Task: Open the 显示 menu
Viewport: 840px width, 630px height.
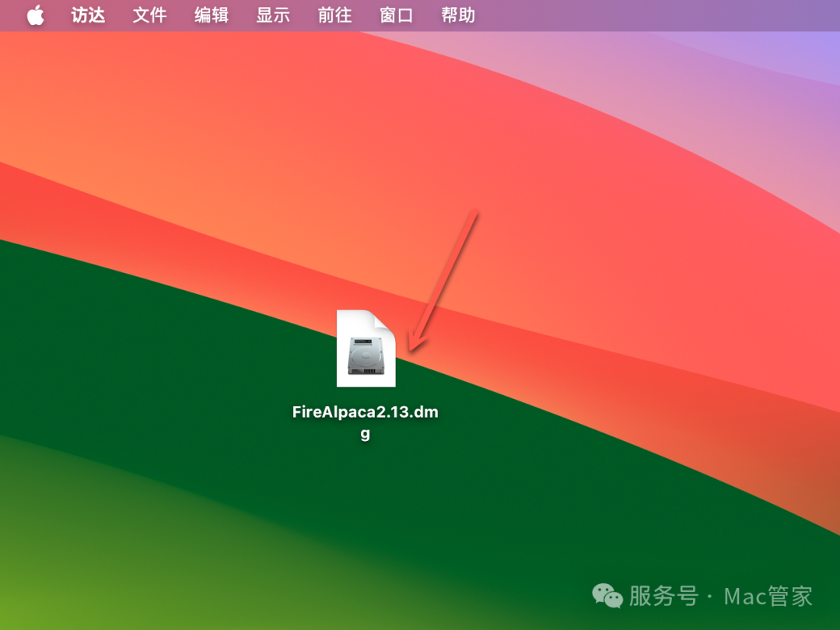Action: pyautogui.click(x=273, y=15)
